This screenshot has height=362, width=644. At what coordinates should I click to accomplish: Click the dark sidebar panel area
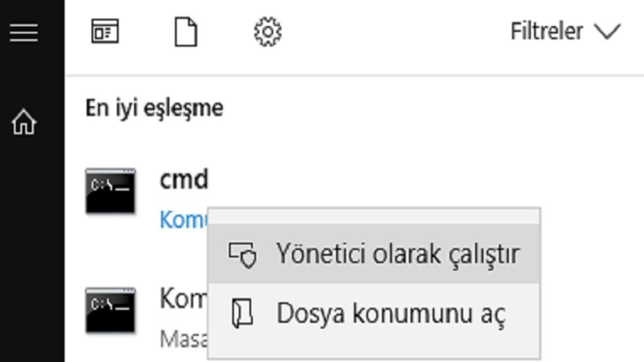(32, 241)
